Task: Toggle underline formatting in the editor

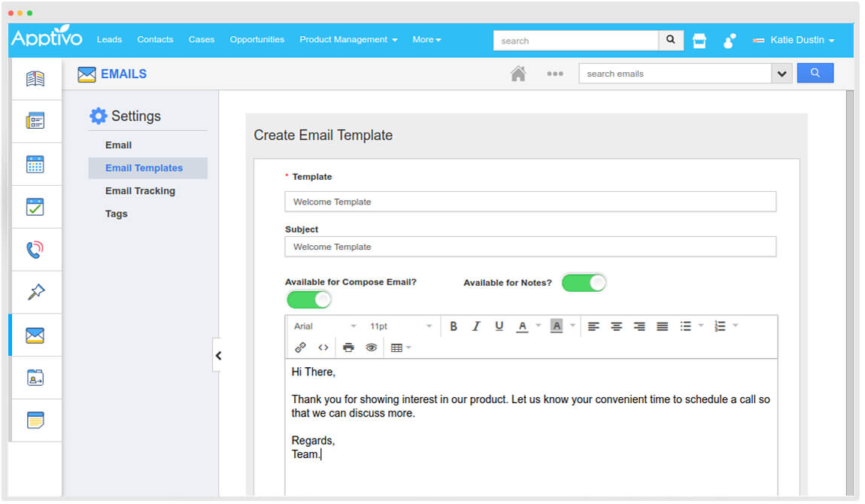Action: click(x=499, y=326)
